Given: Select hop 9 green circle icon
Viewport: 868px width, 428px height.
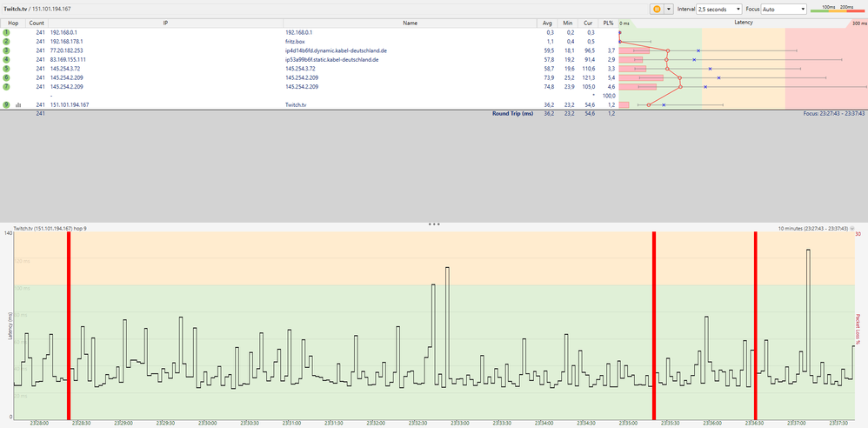Looking at the screenshot, I should click(x=6, y=104).
